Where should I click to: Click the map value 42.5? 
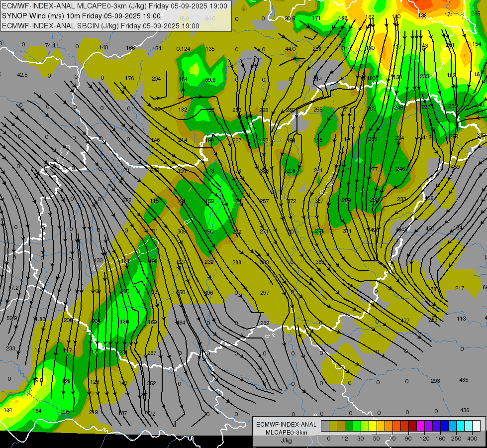coord(22,75)
